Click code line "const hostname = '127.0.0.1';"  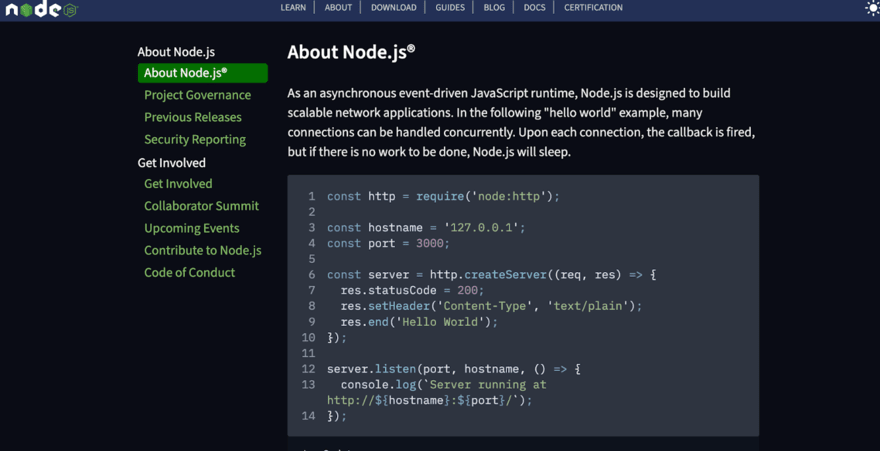tap(426, 228)
